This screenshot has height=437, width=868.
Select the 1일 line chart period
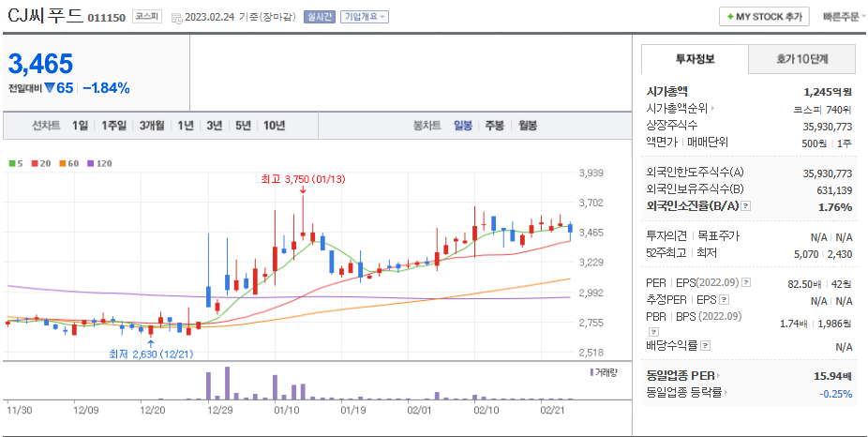tap(81, 126)
